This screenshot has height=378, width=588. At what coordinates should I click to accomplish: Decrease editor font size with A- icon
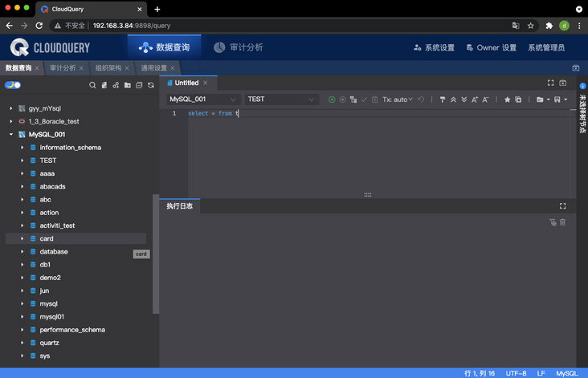486,100
